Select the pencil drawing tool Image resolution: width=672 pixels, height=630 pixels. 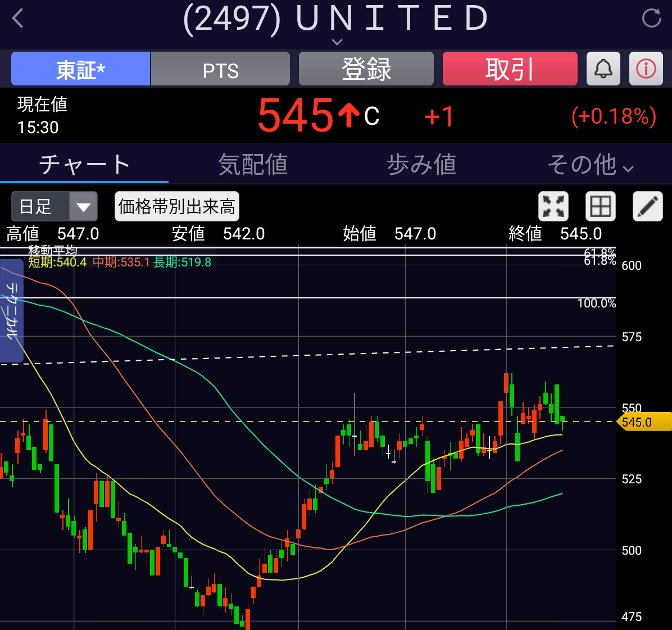tap(647, 206)
